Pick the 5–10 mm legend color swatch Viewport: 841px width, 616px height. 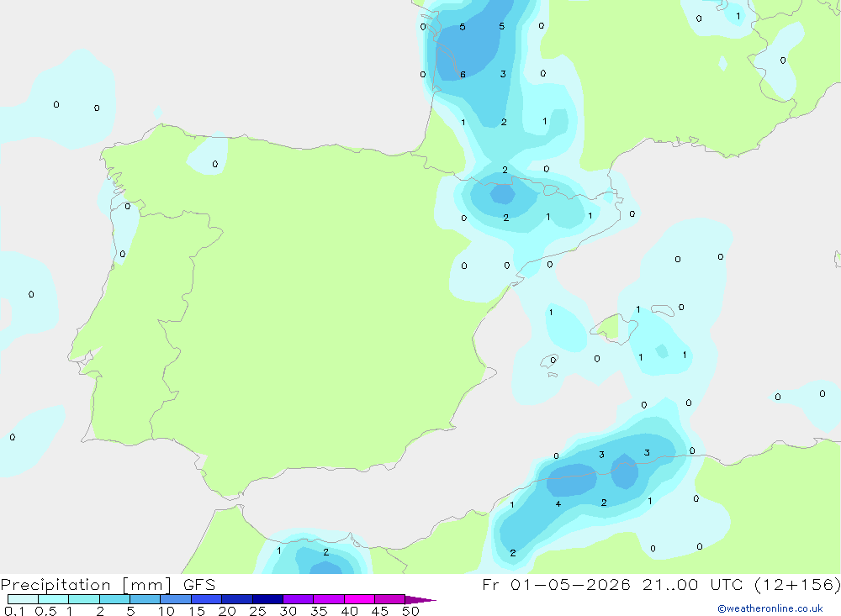coord(145,599)
